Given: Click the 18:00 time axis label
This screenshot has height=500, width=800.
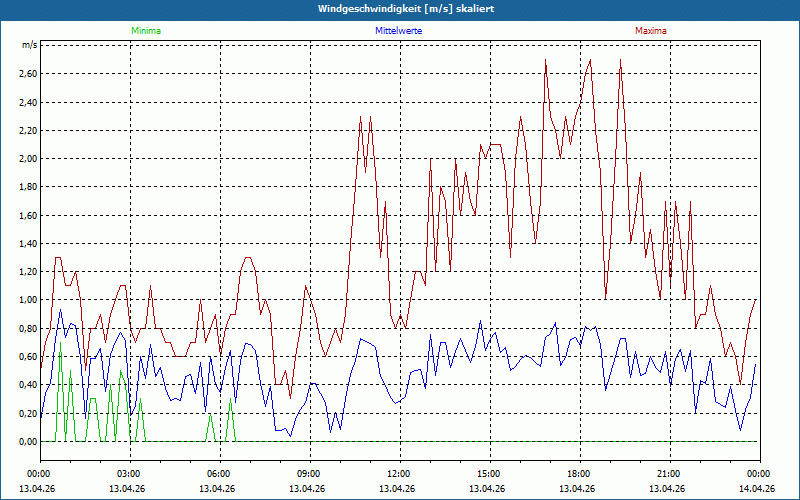Looking at the screenshot, I should [579, 474].
